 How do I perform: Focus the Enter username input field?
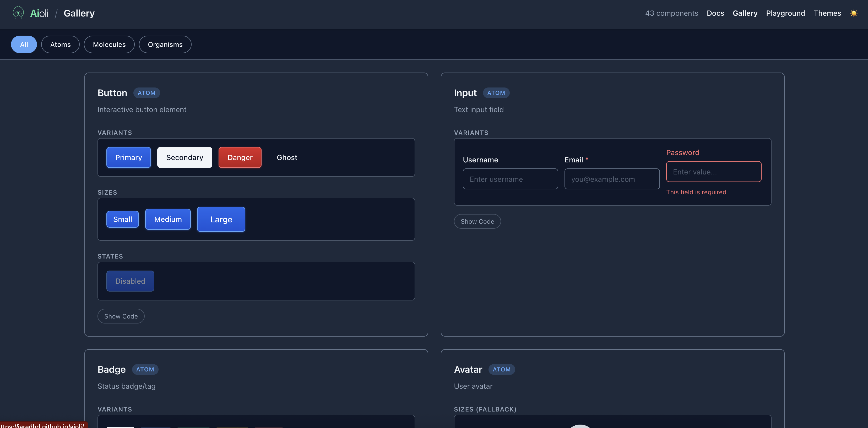pyautogui.click(x=510, y=179)
